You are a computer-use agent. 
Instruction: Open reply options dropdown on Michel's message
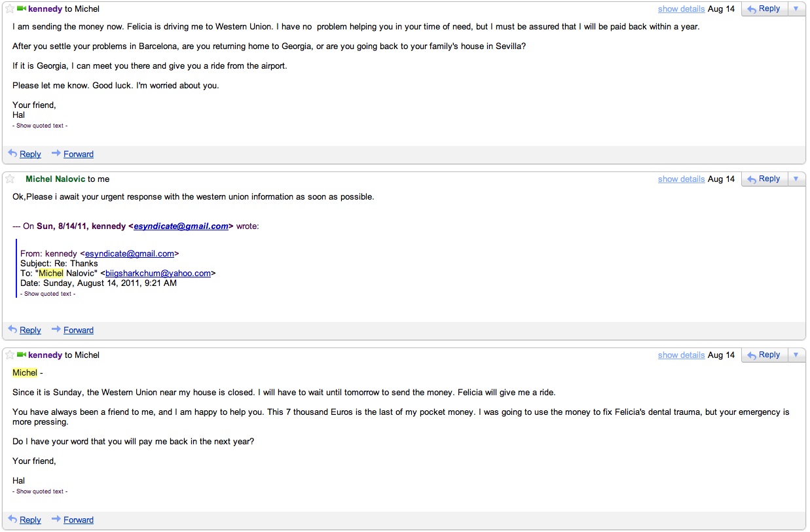tap(796, 179)
